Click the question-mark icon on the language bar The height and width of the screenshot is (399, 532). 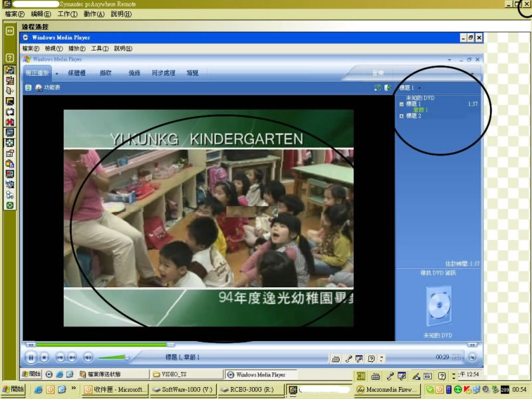click(x=442, y=376)
